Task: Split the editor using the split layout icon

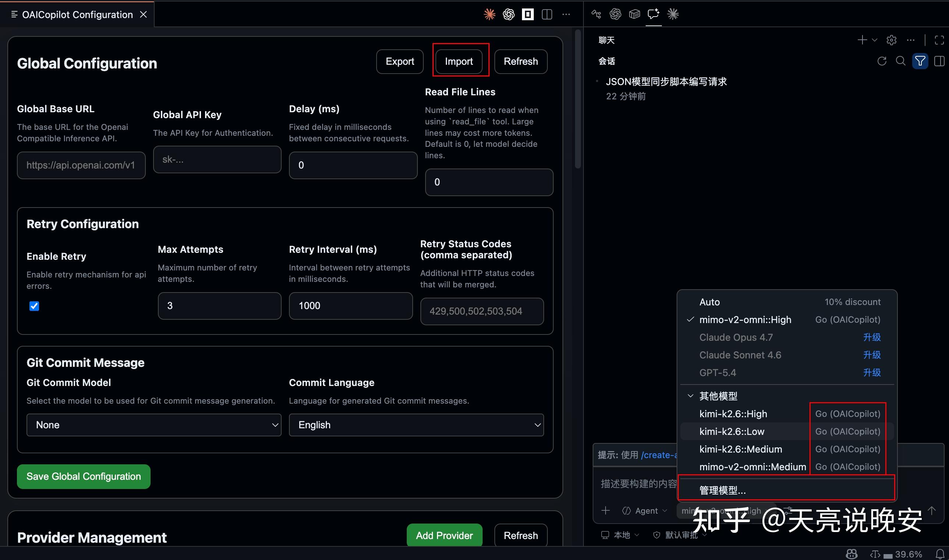Action: click(547, 14)
